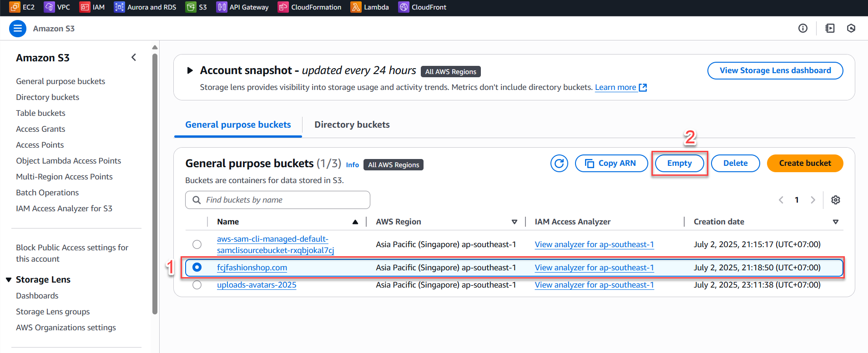The image size is (868, 353).
Task: Open the info panel icon in header
Action: tap(803, 28)
